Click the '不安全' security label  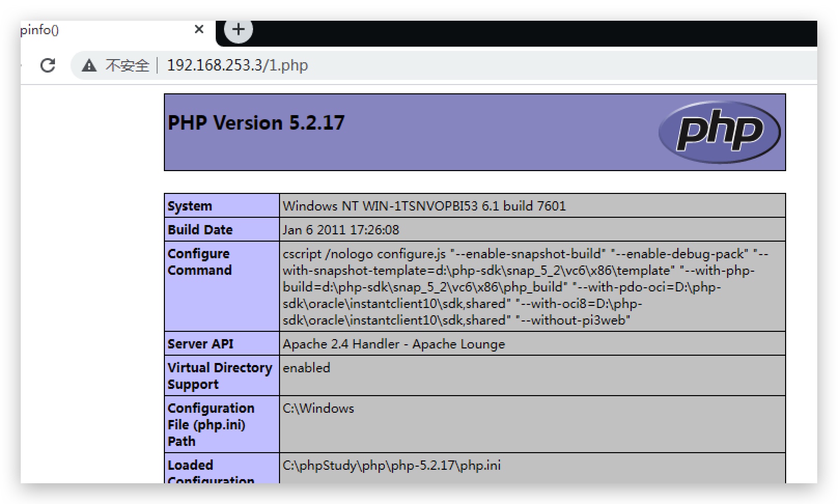(127, 65)
